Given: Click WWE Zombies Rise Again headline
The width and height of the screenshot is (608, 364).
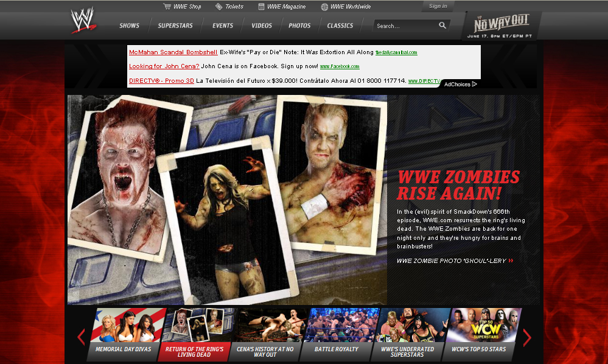Looking at the screenshot, I should point(458,185).
